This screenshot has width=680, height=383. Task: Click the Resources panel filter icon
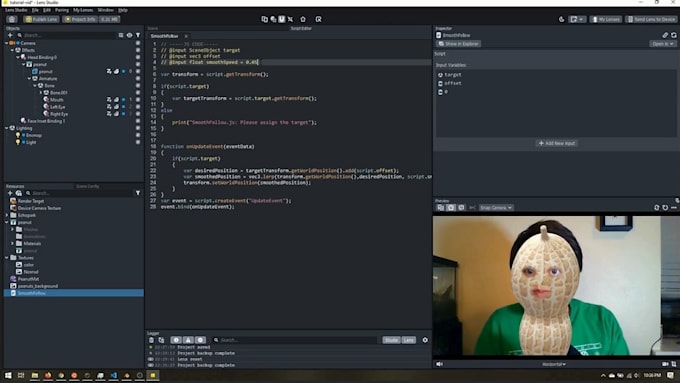pyautogui.click(x=138, y=193)
